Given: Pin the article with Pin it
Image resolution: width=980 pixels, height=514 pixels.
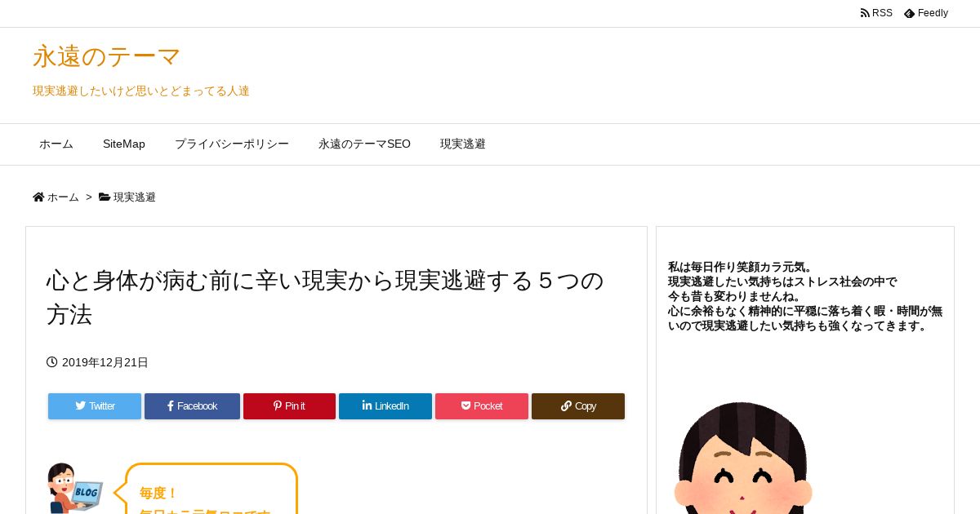Looking at the screenshot, I should tap(289, 406).
